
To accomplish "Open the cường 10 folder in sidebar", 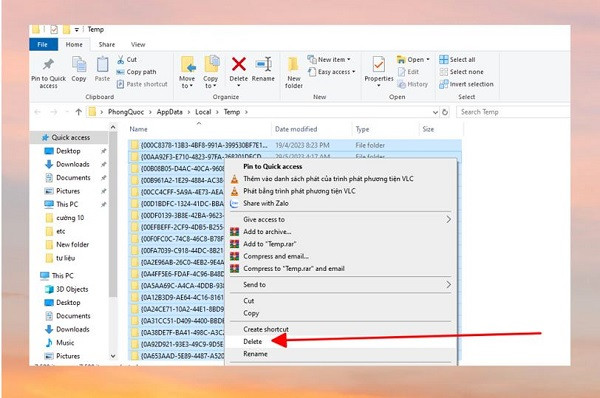I will pos(70,218).
